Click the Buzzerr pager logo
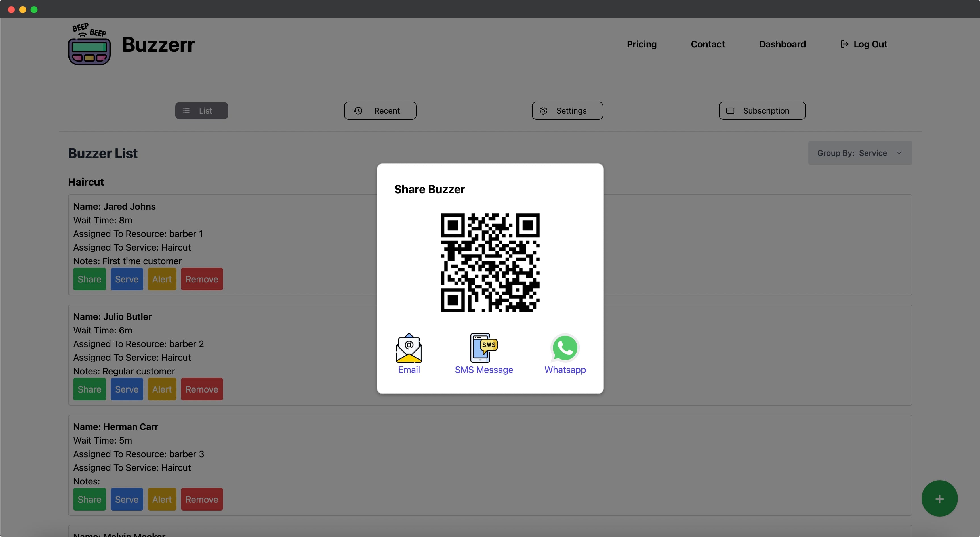This screenshot has height=537, width=980. (89, 45)
